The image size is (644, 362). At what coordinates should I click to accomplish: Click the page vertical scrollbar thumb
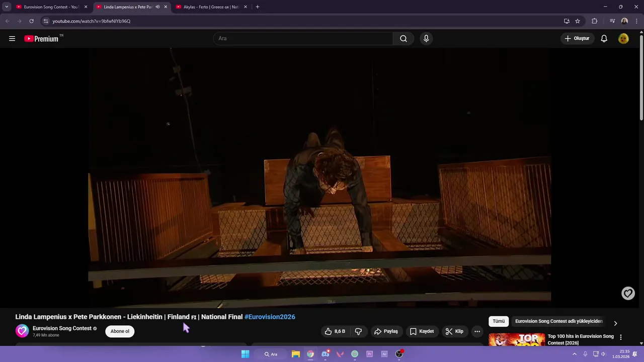[641, 78]
